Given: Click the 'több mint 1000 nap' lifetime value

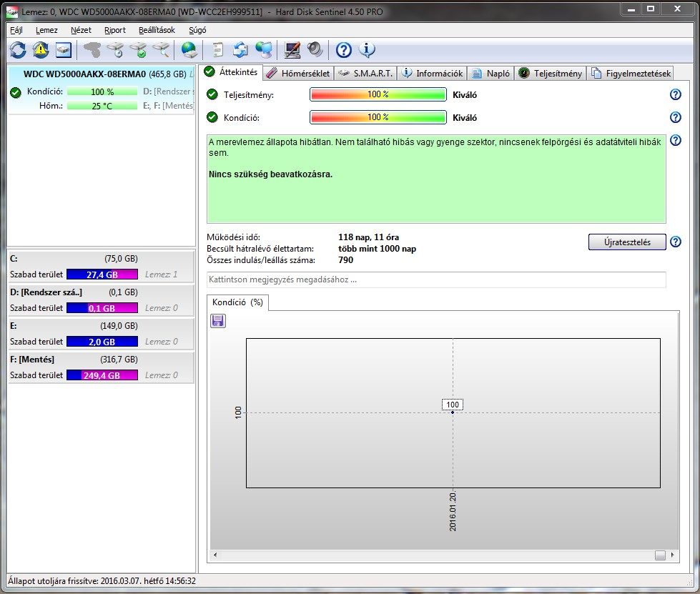Looking at the screenshot, I should (x=378, y=249).
